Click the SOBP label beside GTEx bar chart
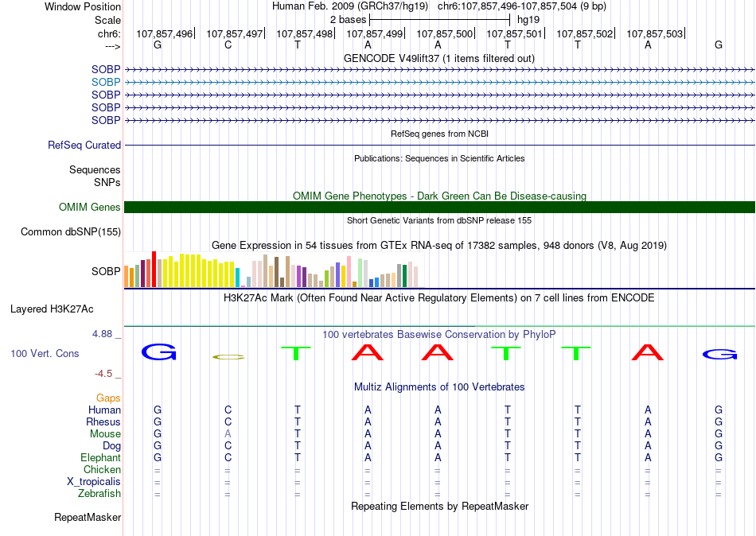This screenshot has width=756, height=536. click(x=106, y=272)
